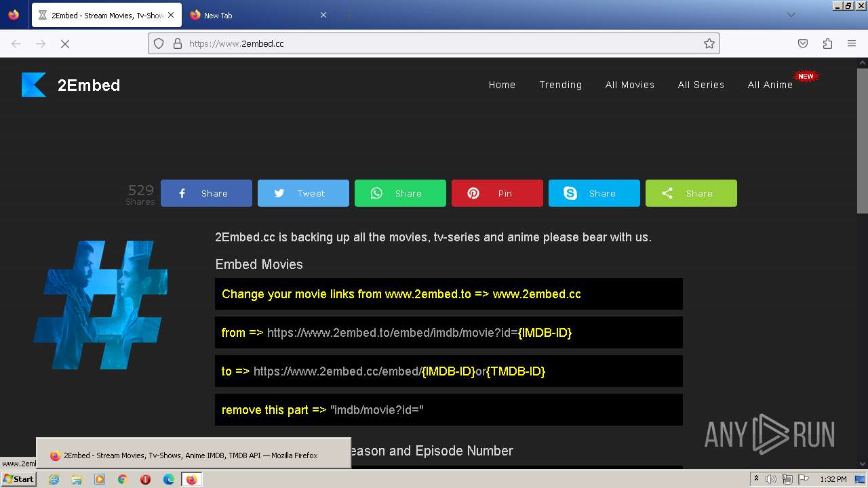Click the 'remove this part' line
The height and width of the screenshot is (488, 868).
[449, 409]
